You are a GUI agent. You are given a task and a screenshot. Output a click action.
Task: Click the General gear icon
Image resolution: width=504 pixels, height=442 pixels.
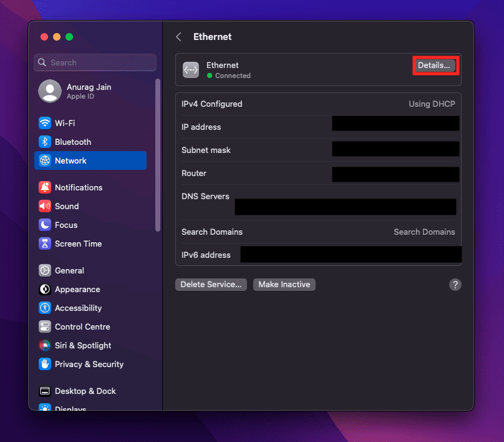(45, 270)
